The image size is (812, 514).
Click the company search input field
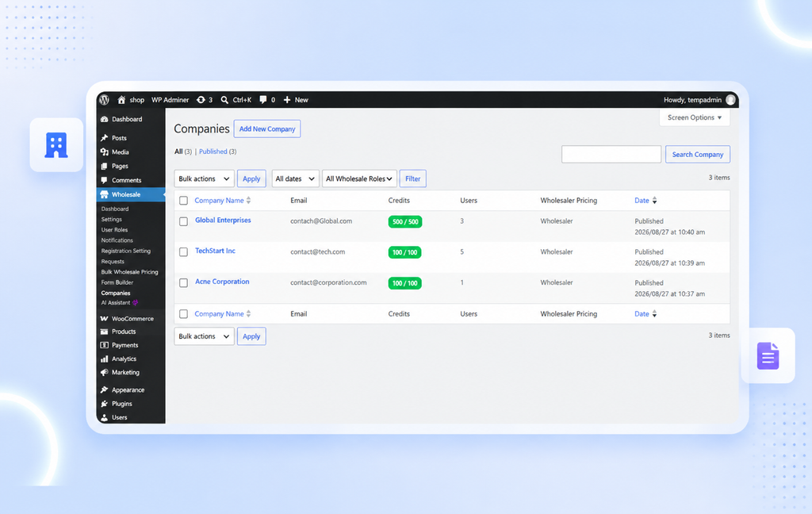point(611,155)
